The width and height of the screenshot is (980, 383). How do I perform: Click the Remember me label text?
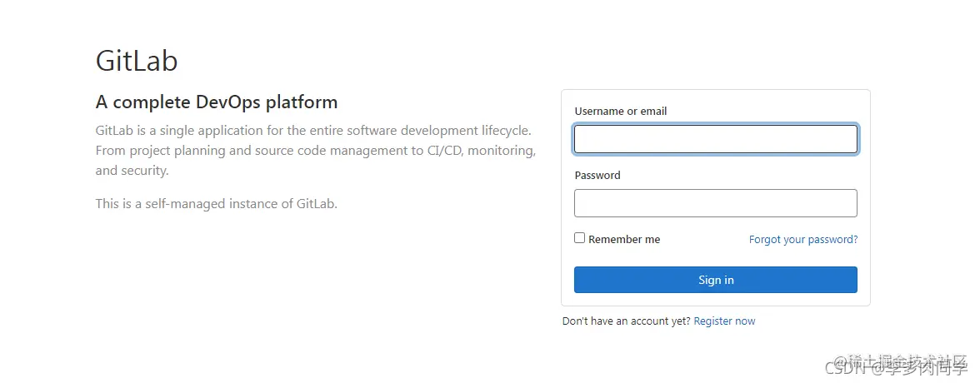pyautogui.click(x=623, y=239)
